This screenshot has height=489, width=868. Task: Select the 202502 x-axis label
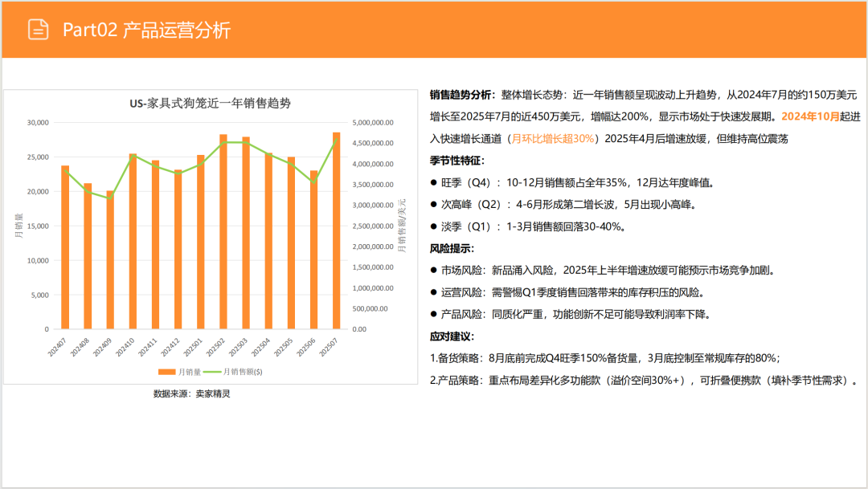point(215,348)
